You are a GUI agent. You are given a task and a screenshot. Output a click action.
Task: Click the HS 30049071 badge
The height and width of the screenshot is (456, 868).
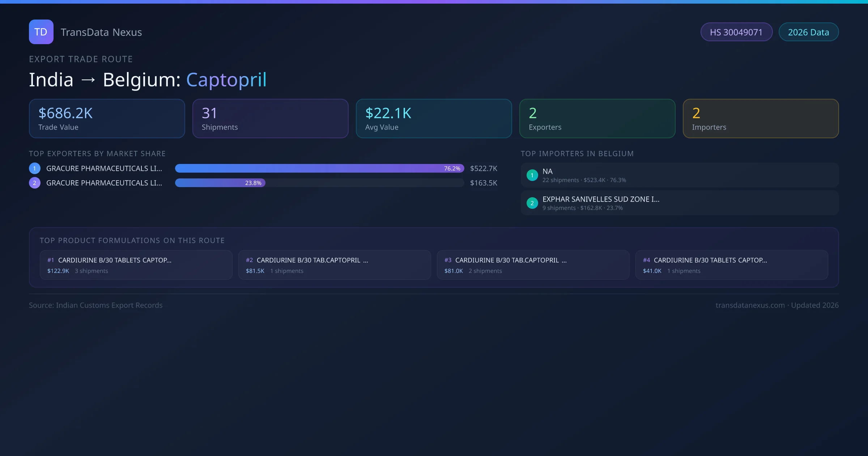[736, 32]
